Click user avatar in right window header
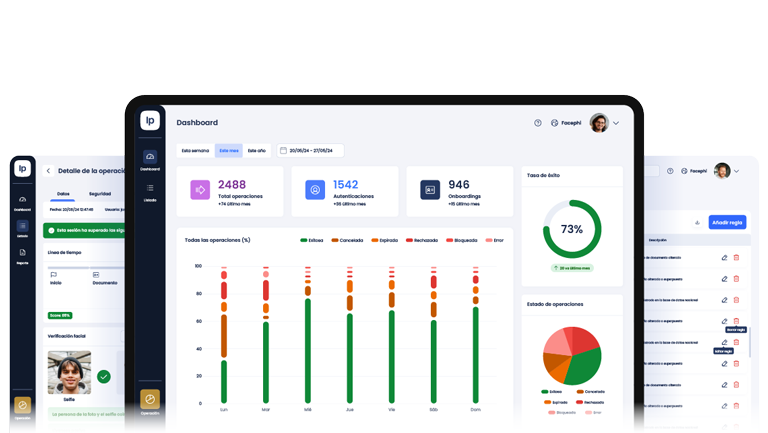This screenshot has height=433, width=768. coord(722,171)
